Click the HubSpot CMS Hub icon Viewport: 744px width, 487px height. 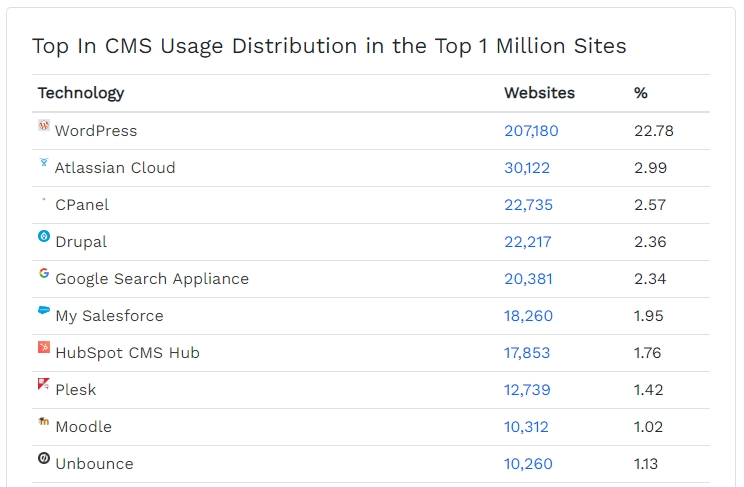point(44,347)
